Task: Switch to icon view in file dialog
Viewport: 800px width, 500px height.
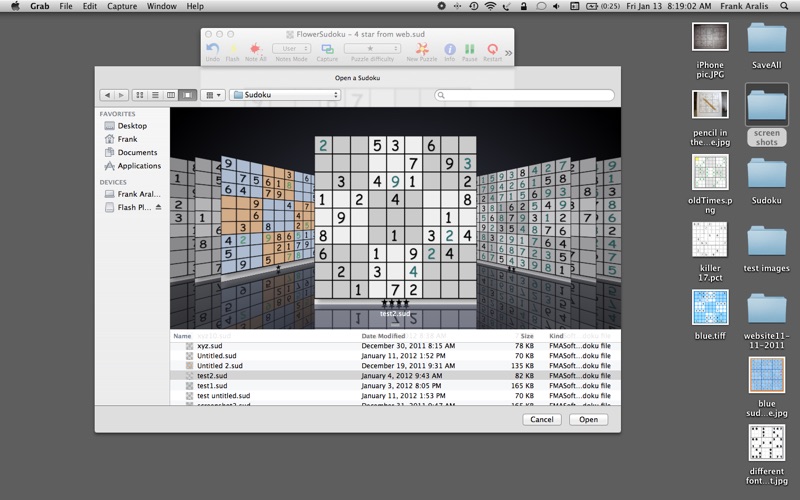Action: [139, 95]
